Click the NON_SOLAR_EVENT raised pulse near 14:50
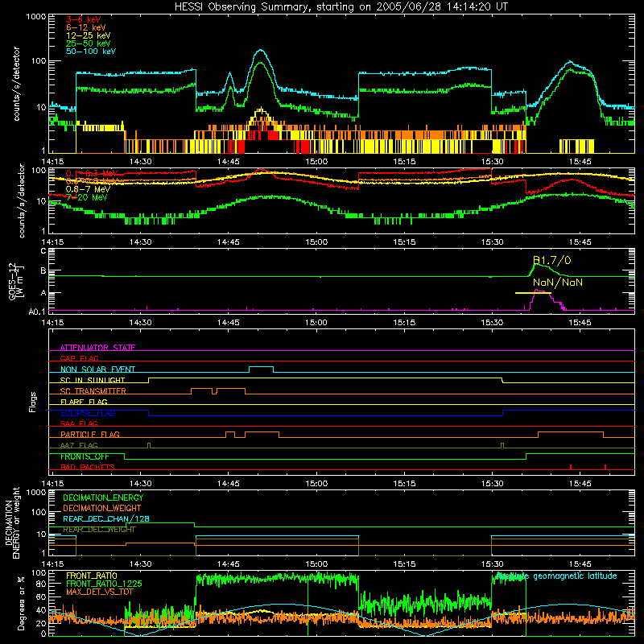 (261, 367)
